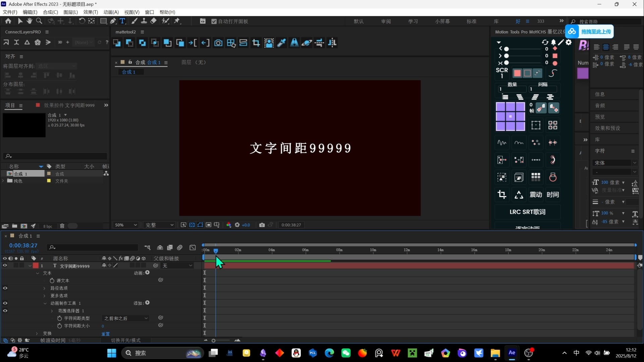Viewport: 644px width, 362px height.
Task: Open the 效果(T) menu
Action: [x=91, y=12]
